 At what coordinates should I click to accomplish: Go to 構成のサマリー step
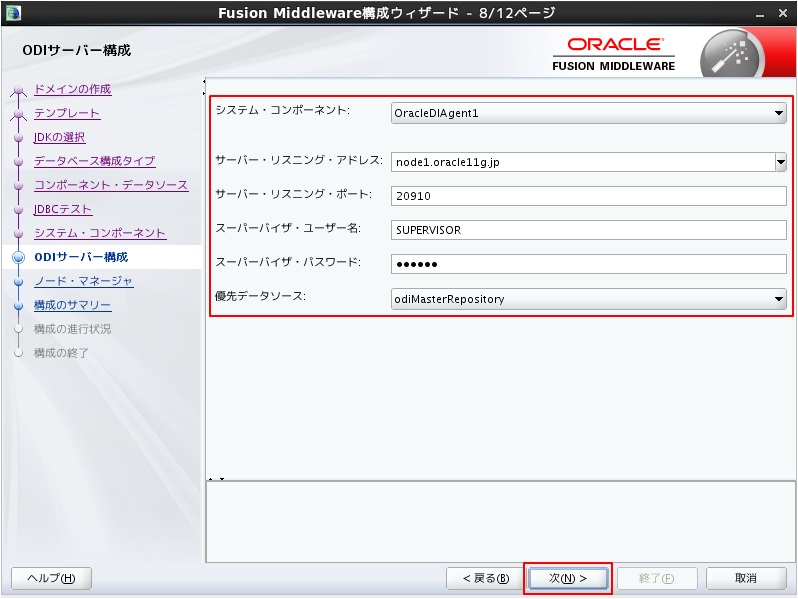72,305
